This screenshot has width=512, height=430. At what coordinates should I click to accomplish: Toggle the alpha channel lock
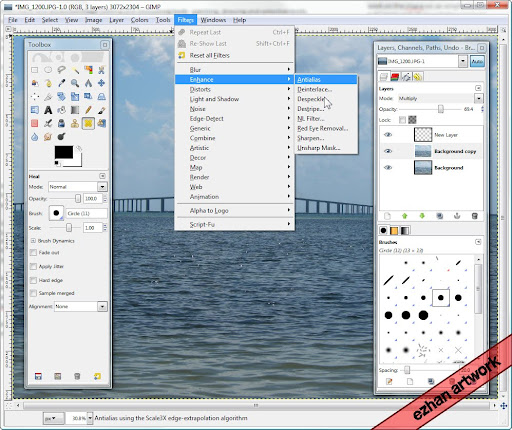tap(412, 120)
